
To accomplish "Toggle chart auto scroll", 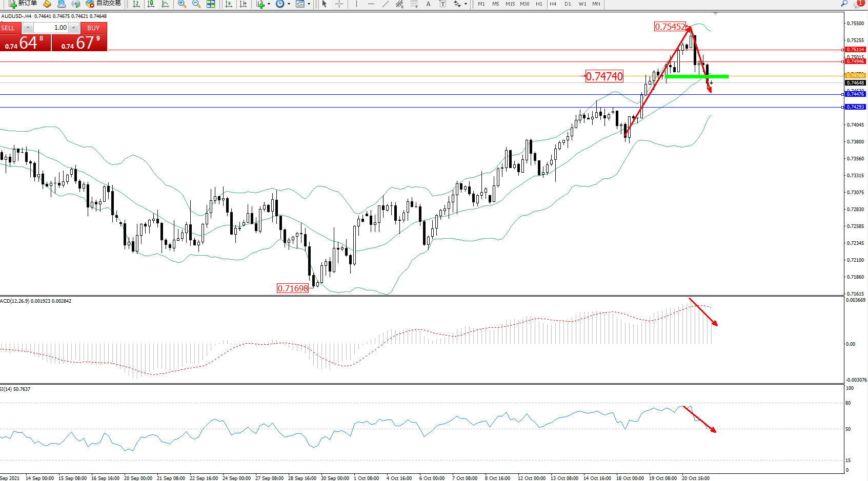I will click(x=229, y=4).
